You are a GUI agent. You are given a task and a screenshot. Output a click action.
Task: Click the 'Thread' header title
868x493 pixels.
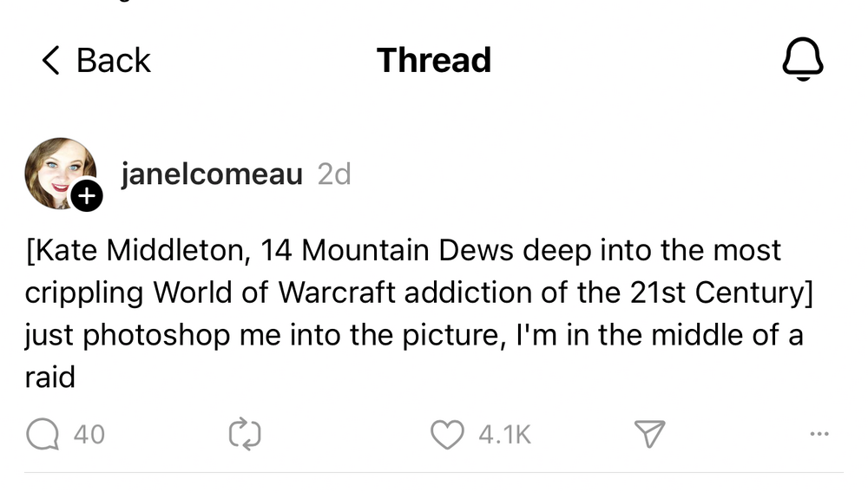pyautogui.click(x=434, y=61)
